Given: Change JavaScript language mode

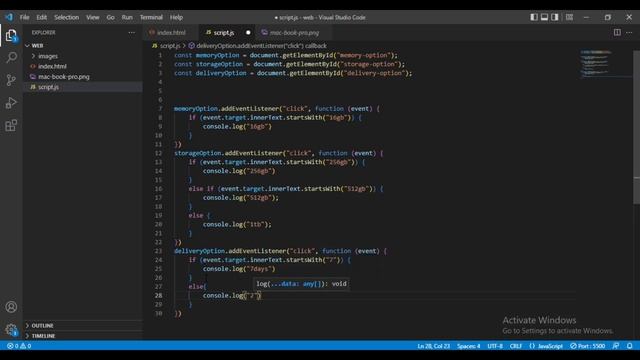Looking at the screenshot, I should [546, 346].
